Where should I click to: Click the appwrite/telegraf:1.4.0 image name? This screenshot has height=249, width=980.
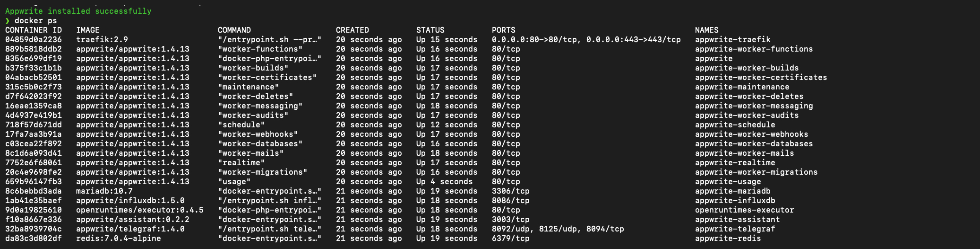click(x=130, y=229)
